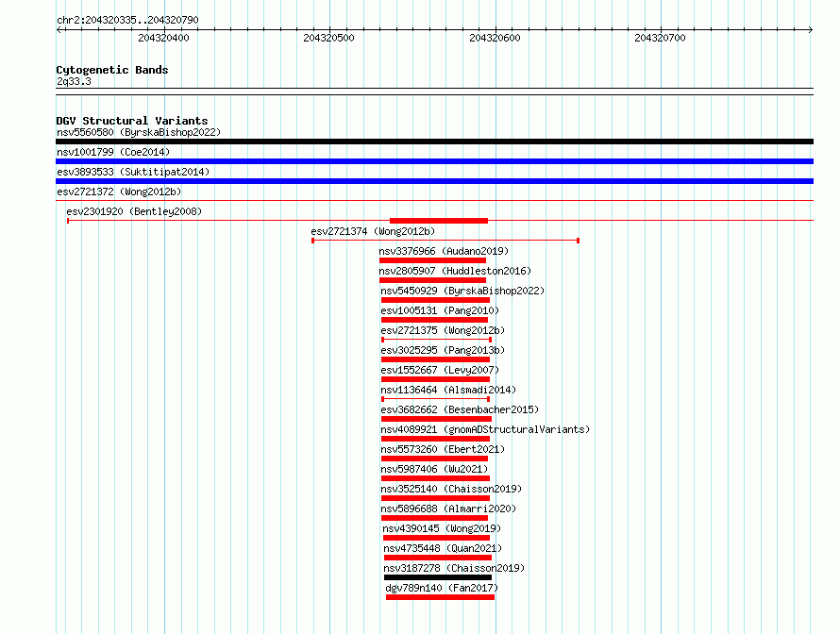
Task: Open nsv1136464 (Alsmadi2014) variant label
Action: coord(448,390)
